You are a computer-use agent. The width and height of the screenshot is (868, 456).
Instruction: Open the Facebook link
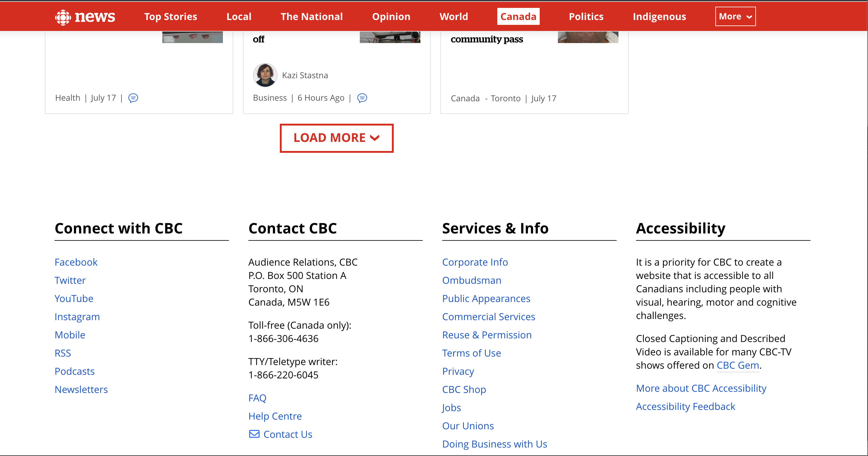(76, 262)
